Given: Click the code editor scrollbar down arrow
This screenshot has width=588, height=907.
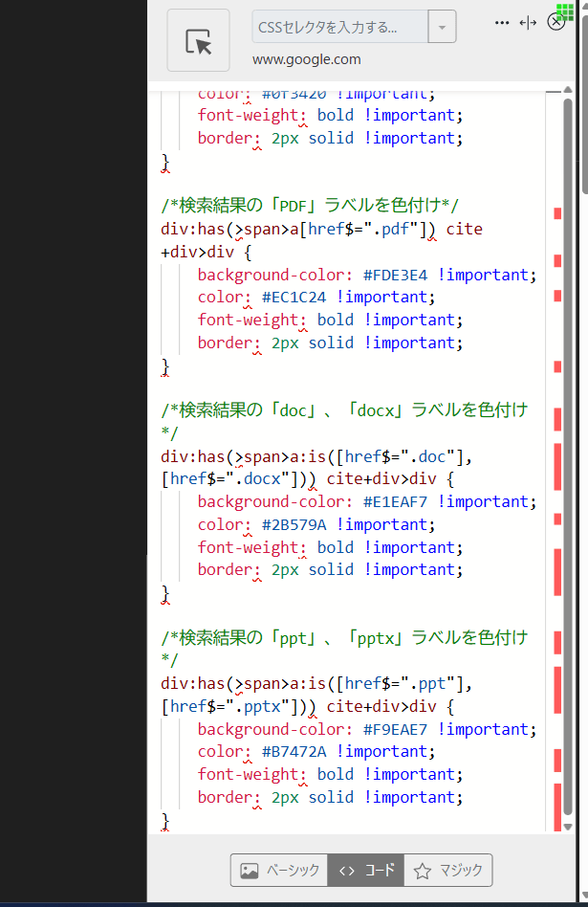Looking at the screenshot, I should [568, 827].
